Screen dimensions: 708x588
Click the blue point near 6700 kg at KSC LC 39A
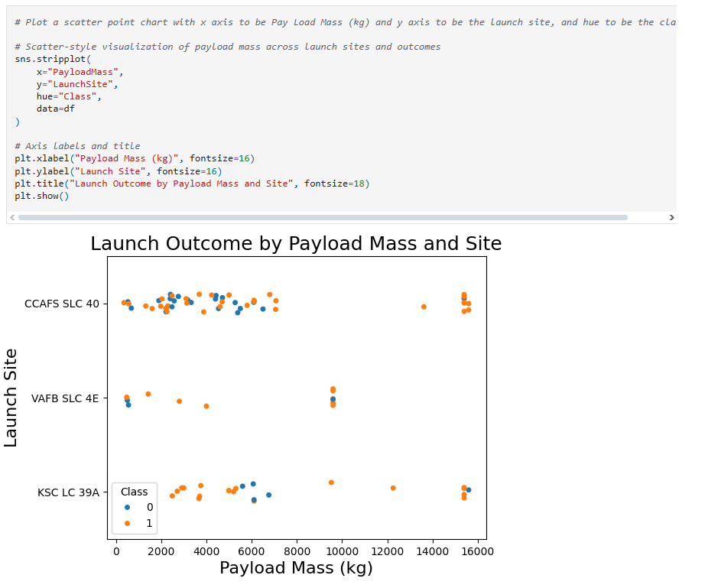[x=268, y=495]
